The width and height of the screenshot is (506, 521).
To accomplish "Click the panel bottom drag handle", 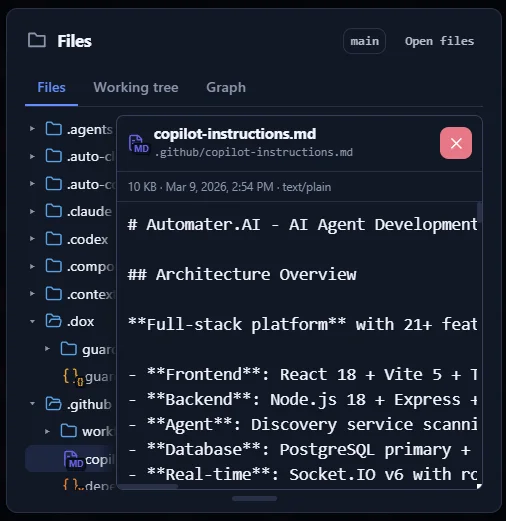I will point(254,499).
